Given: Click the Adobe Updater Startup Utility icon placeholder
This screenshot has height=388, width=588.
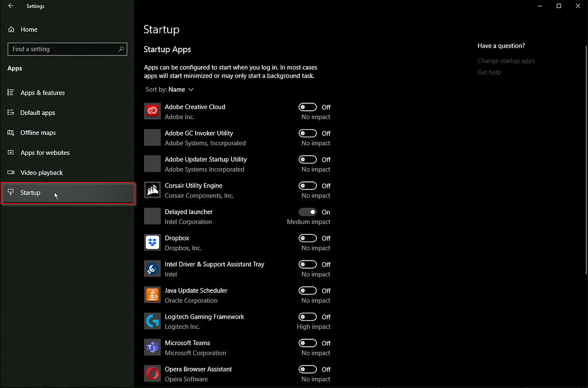Looking at the screenshot, I should click(152, 164).
